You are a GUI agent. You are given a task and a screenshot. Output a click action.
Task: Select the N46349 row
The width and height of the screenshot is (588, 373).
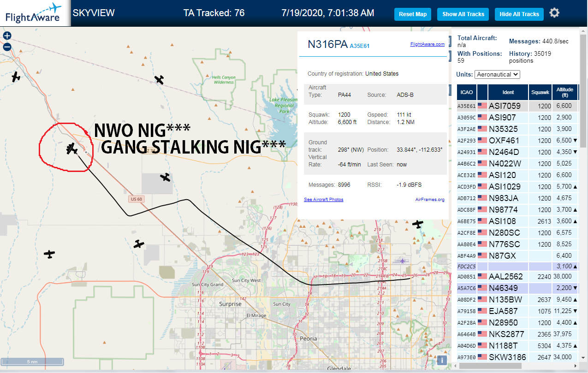coord(517,288)
